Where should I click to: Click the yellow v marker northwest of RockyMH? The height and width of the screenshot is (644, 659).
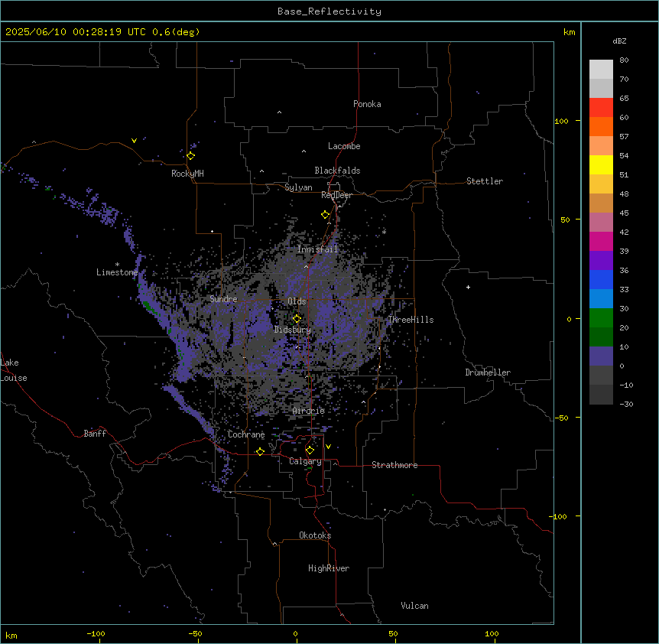(x=134, y=141)
